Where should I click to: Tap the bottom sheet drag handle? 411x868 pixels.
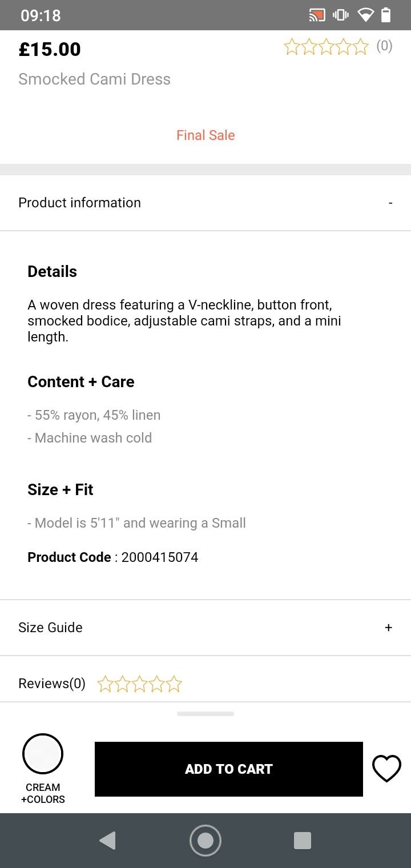(205, 714)
